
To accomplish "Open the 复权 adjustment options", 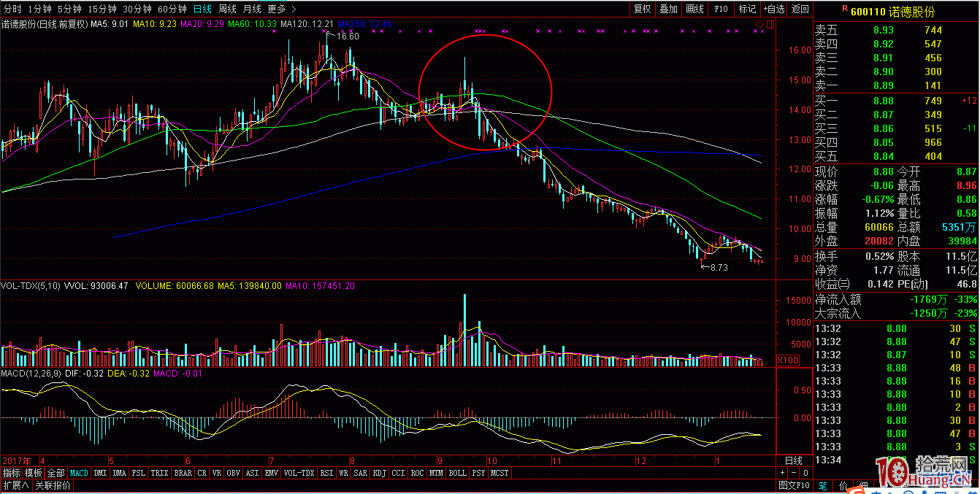I will [x=642, y=9].
